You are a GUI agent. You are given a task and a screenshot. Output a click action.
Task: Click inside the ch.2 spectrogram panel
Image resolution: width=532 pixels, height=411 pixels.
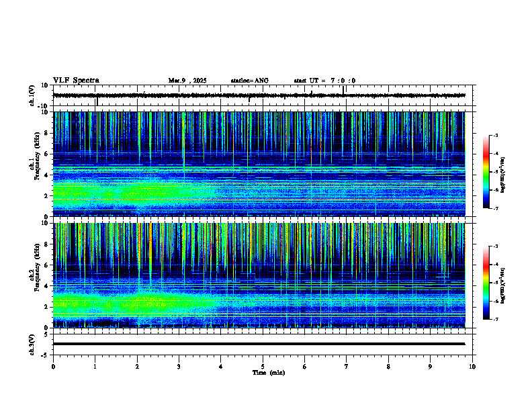pos(259,275)
